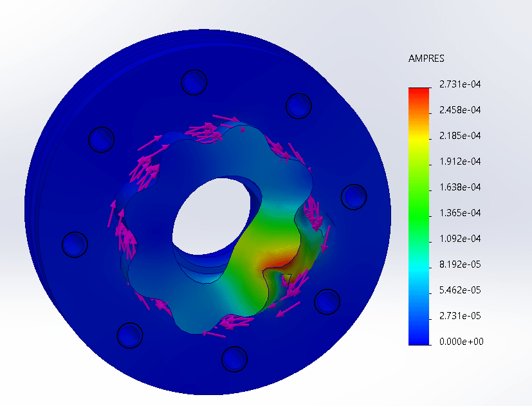Select the bottommost bolt hole on flange
The width and height of the screenshot is (532, 406).
[234, 358]
